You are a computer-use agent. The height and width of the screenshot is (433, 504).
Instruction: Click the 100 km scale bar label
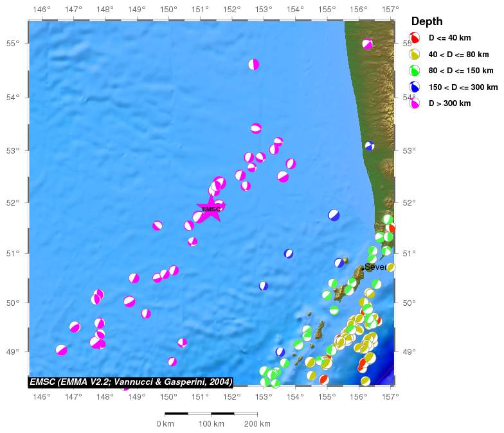(211, 424)
